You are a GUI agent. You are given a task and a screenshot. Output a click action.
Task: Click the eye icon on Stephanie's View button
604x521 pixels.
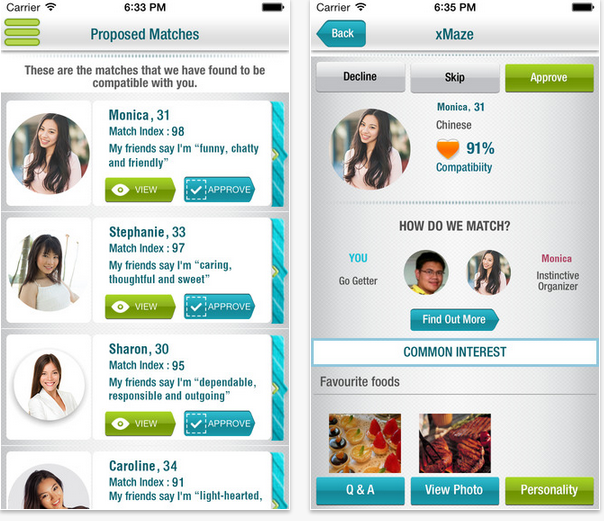pos(120,307)
